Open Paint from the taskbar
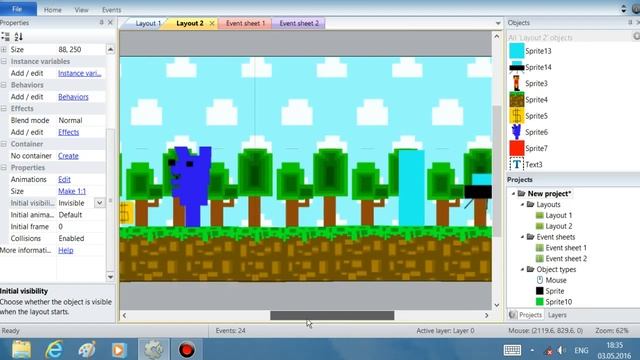640x360 pixels. pos(87,350)
